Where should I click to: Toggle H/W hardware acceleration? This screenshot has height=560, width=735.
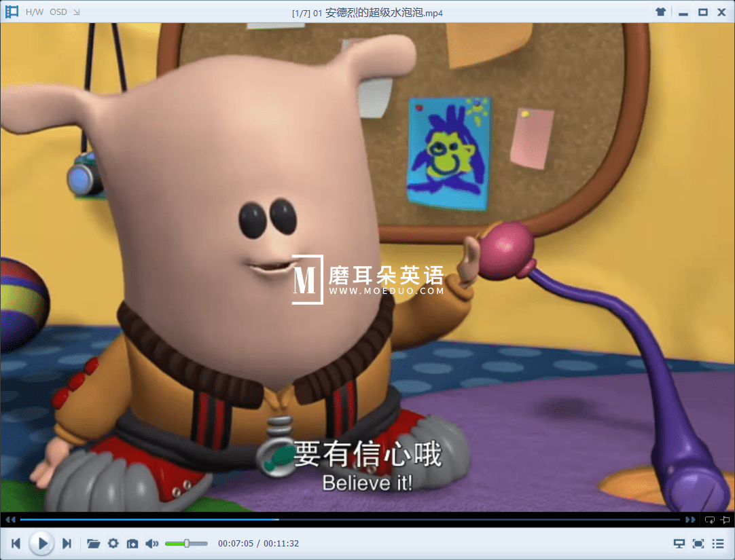pos(34,12)
